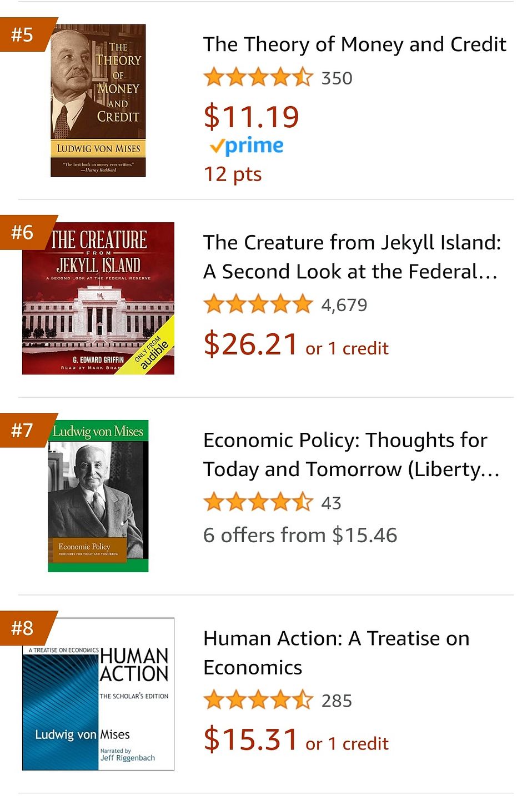Image resolution: width=532 pixels, height=800 pixels.
Task: Click the star rating for The Theory of Money and Credit
Action: coord(257,78)
